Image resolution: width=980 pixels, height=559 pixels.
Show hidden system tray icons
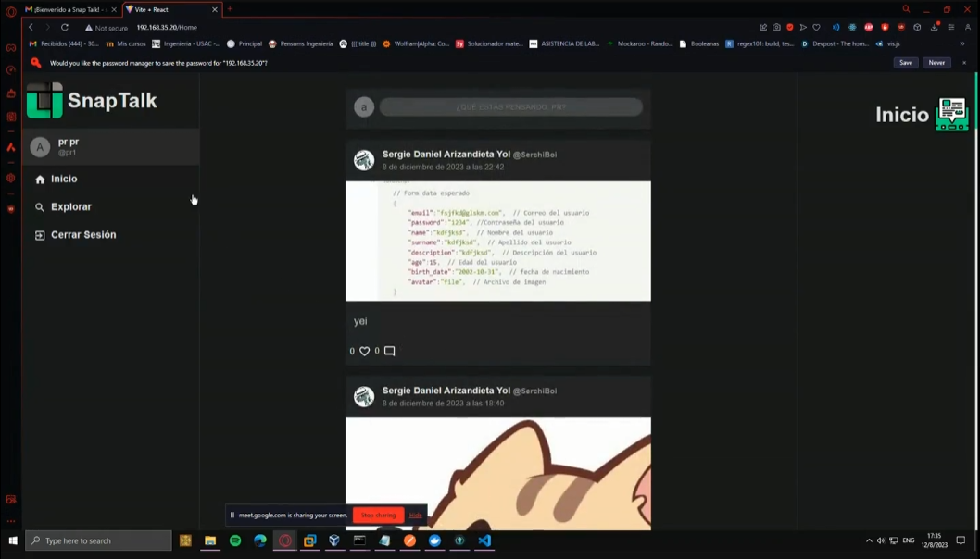point(869,540)
